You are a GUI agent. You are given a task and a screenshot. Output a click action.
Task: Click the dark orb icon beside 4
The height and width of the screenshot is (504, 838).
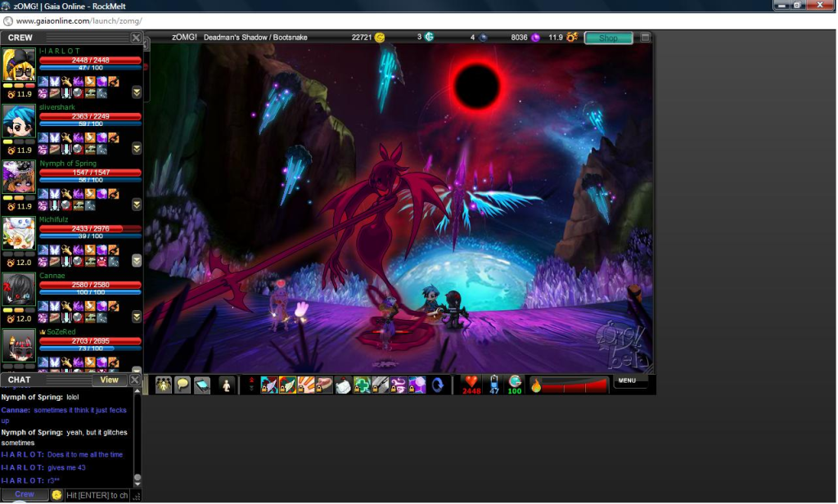click(x=483, y=38)
